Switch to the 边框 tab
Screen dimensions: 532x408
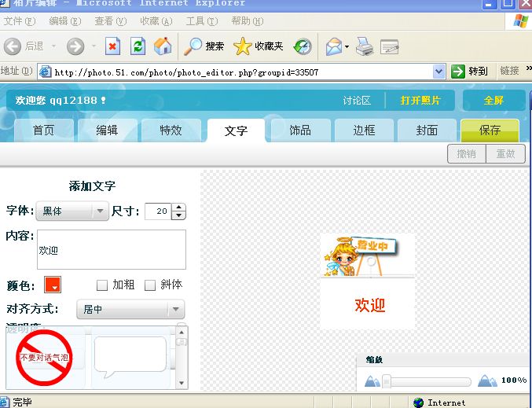tap(364, 130)
